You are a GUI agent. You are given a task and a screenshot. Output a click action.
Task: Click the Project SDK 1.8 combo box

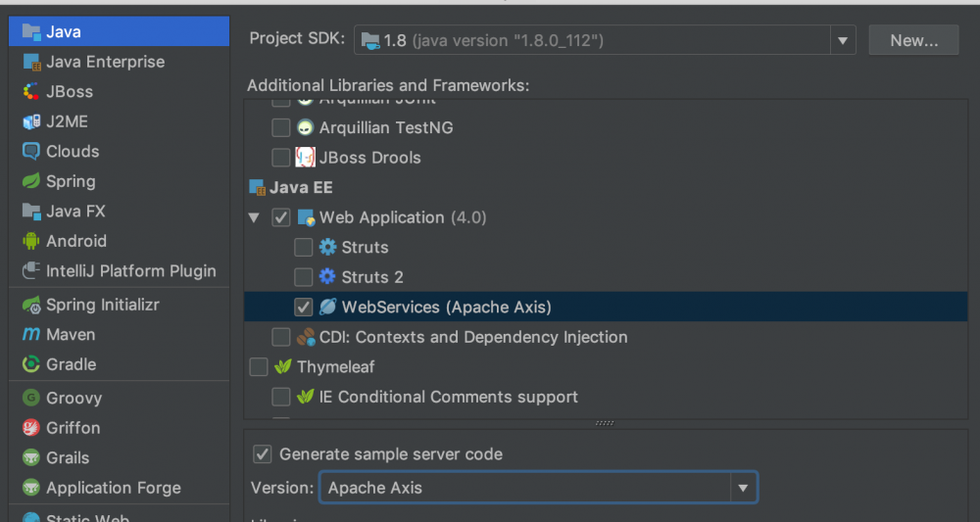tap(605, 40)
